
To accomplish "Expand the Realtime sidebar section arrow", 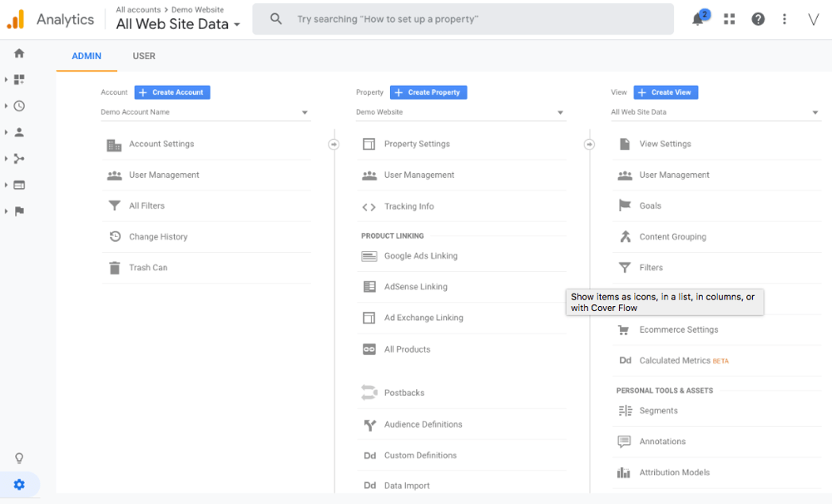I will (x=6, y=106).
